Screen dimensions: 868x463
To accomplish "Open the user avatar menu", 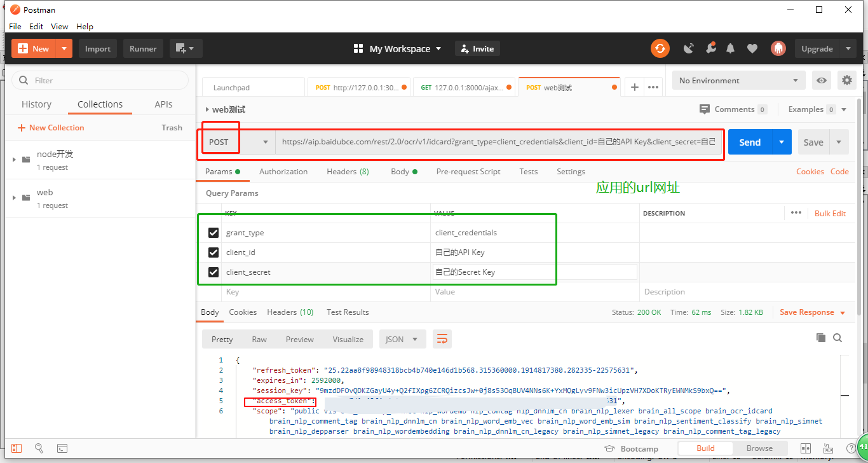I will (x=778, y=48).
